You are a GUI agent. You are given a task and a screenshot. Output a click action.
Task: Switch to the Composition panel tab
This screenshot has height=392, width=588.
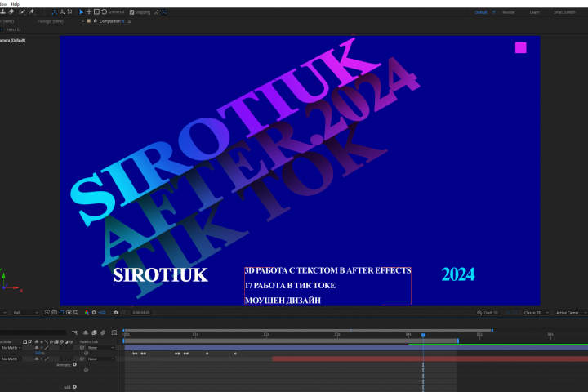pyautogui.click(x=110, y=21)
